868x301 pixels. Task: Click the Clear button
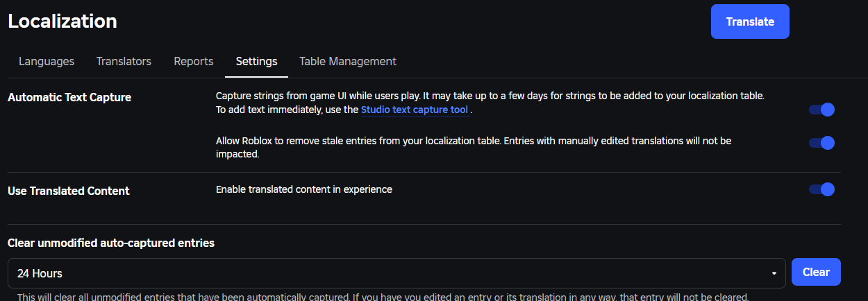click(x=816, y=272)
